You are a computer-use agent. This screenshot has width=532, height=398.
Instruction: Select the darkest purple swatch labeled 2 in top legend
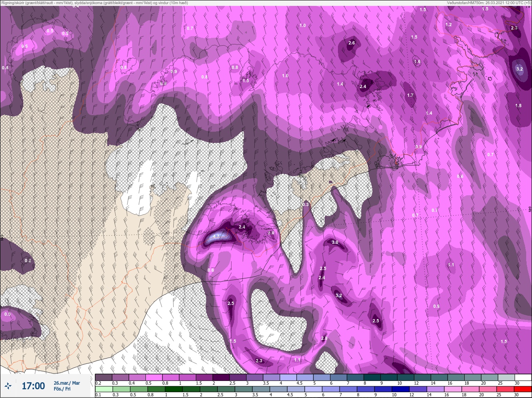pos(221,377)
